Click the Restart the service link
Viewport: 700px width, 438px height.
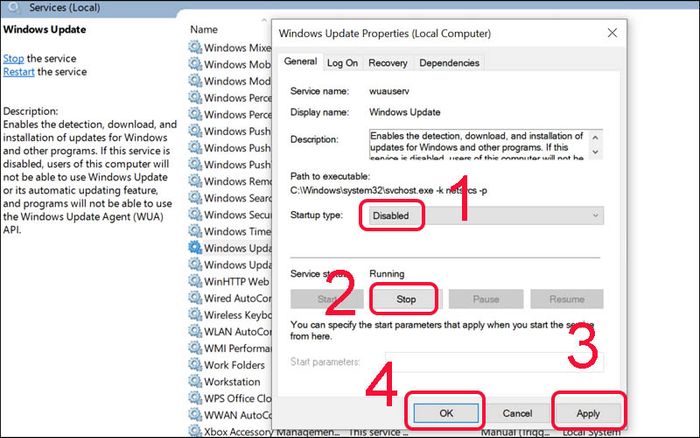tap(19, 72)
